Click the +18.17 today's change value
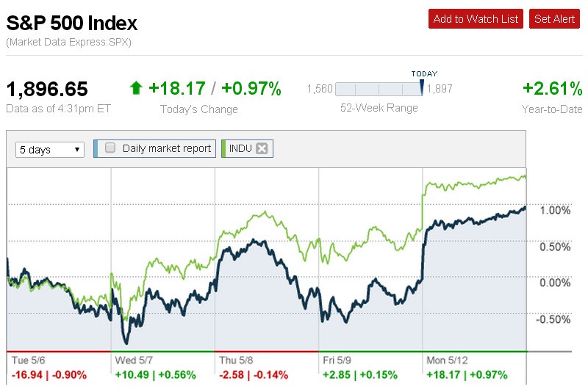588x392 pixels. [176, 89]
